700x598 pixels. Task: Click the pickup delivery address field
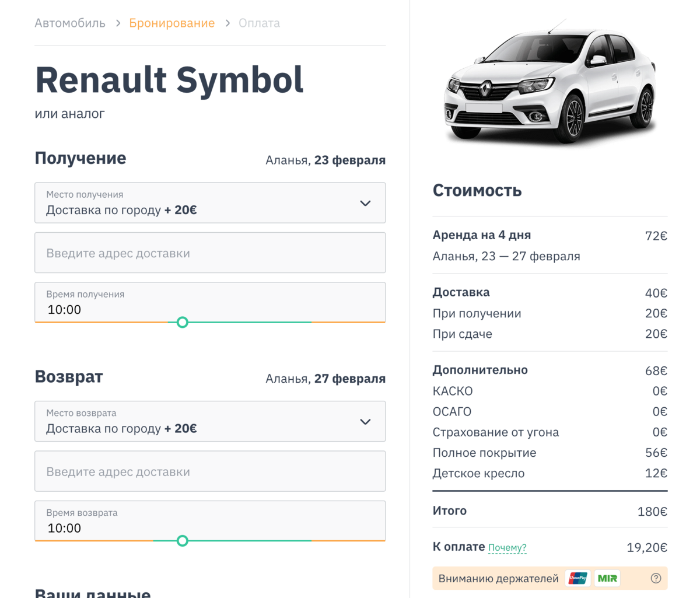click(x=210, y=253)
